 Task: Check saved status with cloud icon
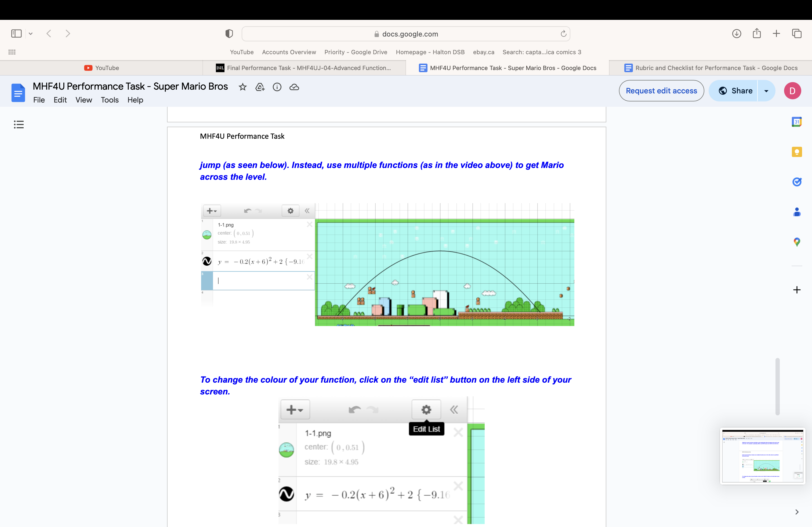tap(294, 87)
